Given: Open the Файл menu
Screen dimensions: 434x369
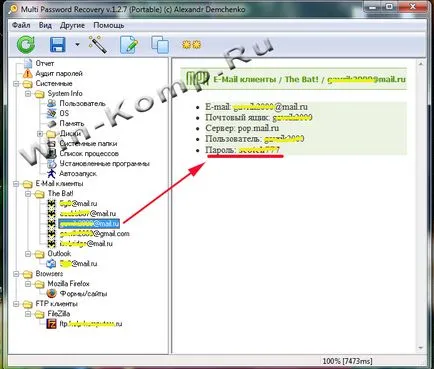Looking at the screenshot, I should [x=21, y=25].
